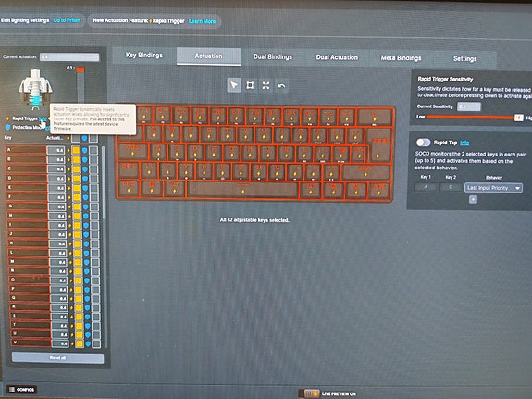Click the Current actuation input field
Viewport: 532px width, 399px height.
(69, 57)
